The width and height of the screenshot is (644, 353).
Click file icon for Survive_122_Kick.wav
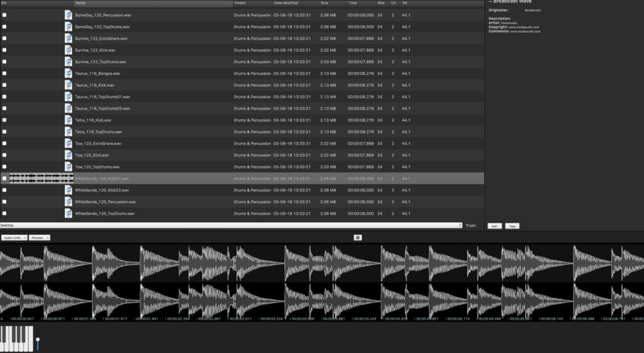pyautogui.click(x=68, y=50)
